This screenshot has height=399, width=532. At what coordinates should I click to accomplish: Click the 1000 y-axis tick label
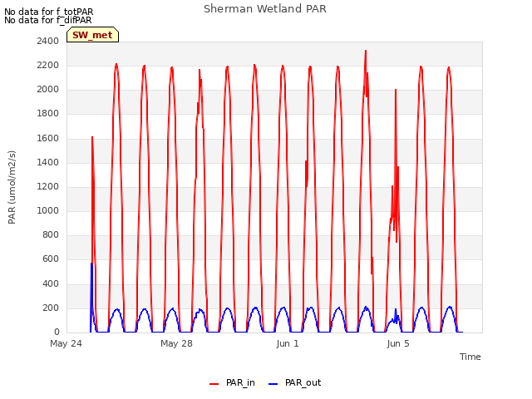(48, 210)
